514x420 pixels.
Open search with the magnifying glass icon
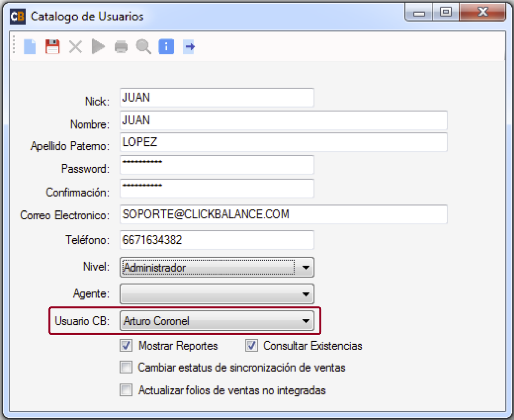(144, 47)
